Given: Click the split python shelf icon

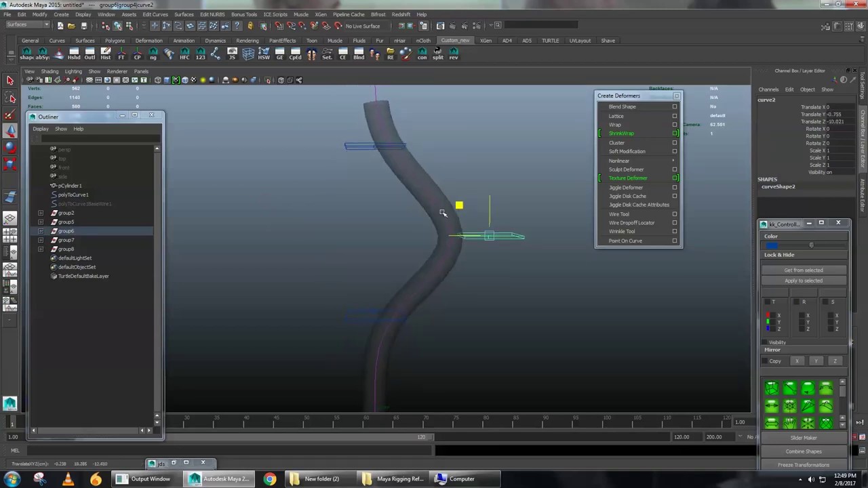Looking at the screenshot, I should [x=437, y=54].
